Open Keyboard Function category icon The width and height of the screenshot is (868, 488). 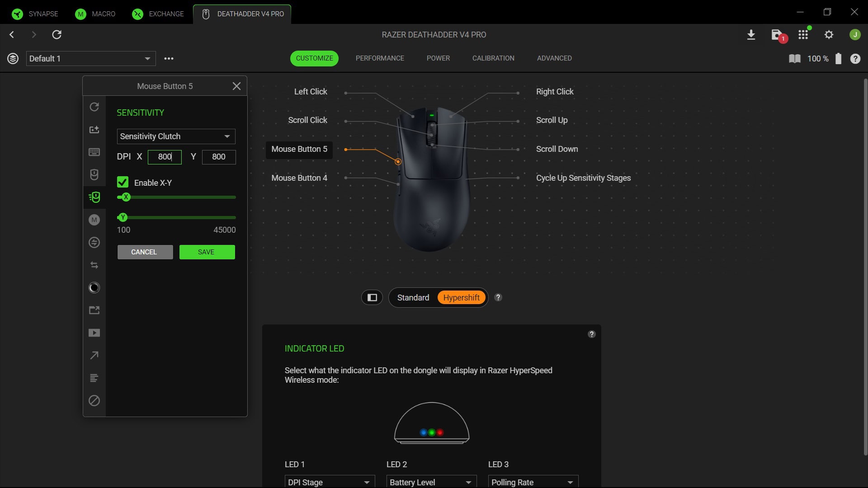pos(94,152)
